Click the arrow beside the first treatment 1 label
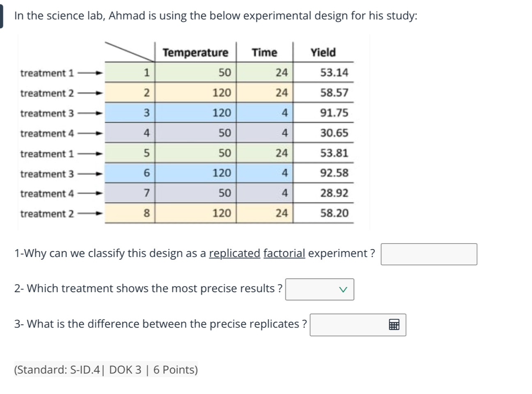 (90, 73)
